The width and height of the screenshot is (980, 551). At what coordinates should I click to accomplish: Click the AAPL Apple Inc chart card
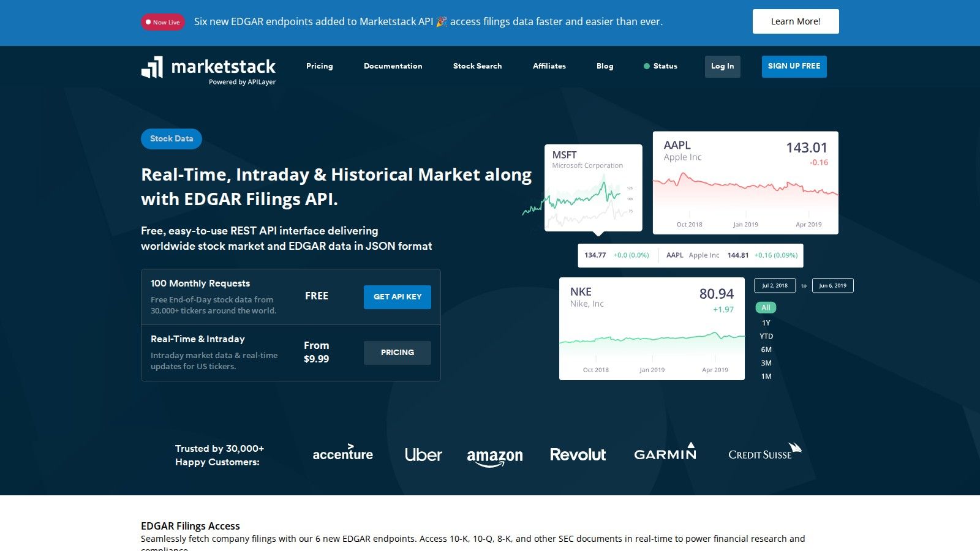pyautogui.click(x=745, y=183)
